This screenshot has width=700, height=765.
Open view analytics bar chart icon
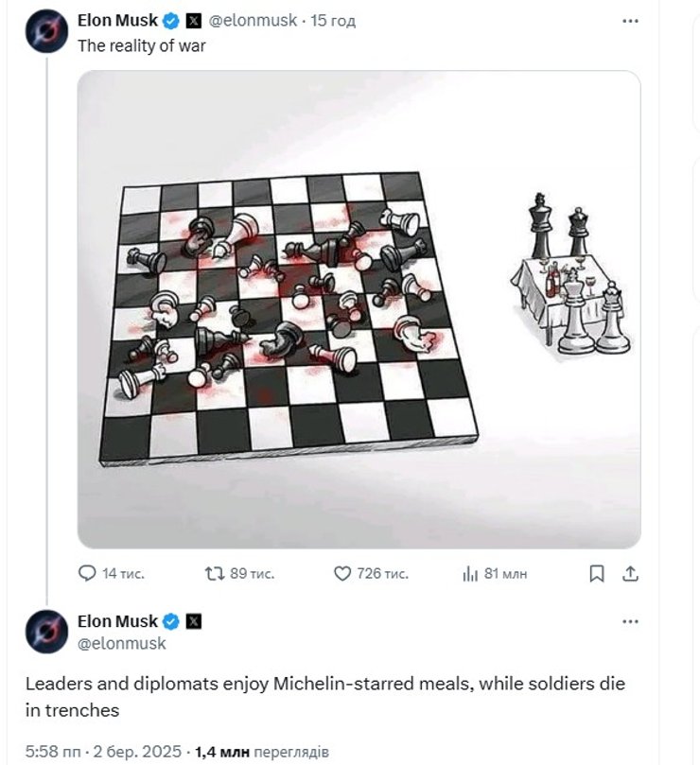[x=470, y=573]
